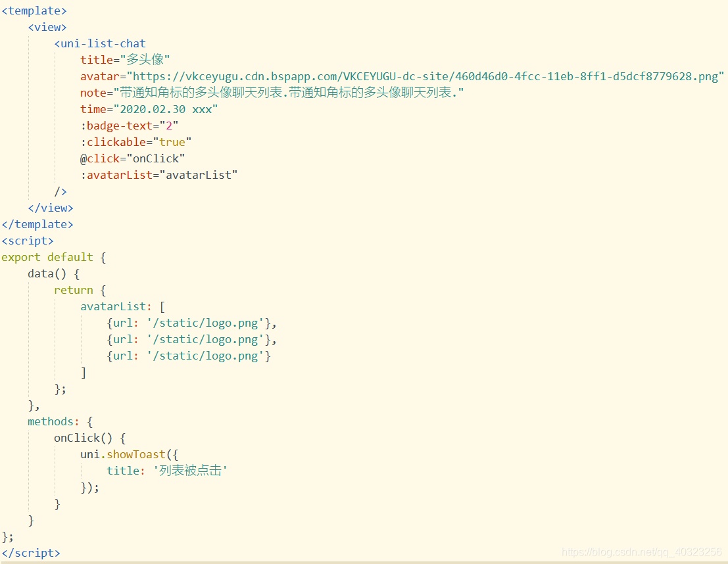
Task: Click the opening <view> tag
Action: pyautogui.click(x=47, y=27)
